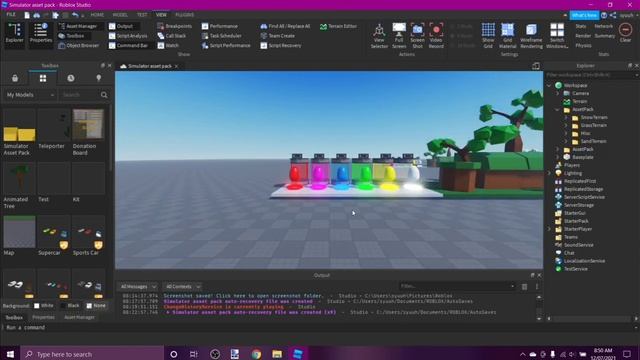
Task: Open Breakpoints window
Action: click(174, 26)
